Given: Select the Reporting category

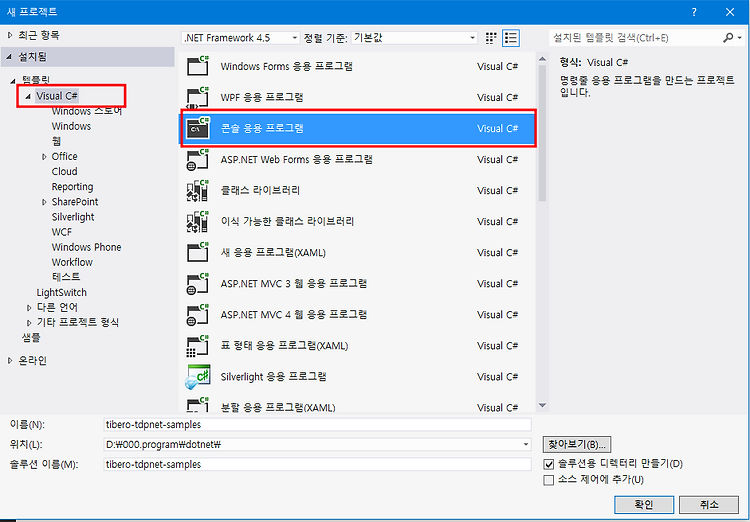Looking at the screenshot, I should point(72,187).
